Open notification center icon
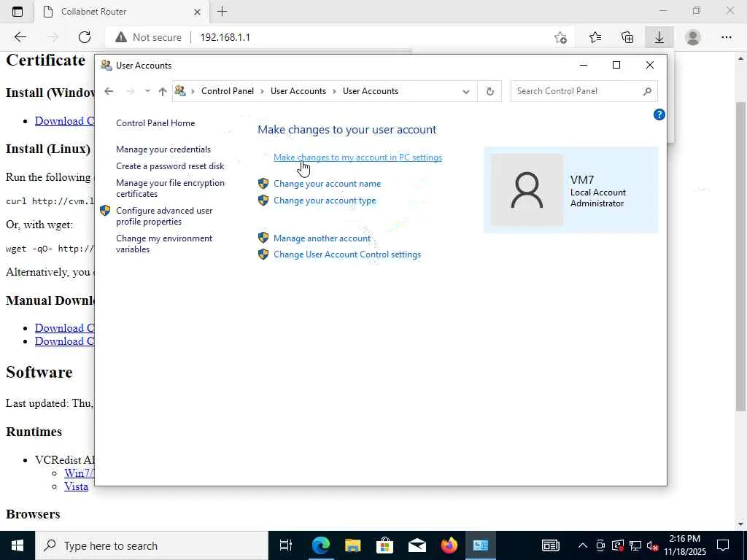747x560 pixels. point(723,545)
